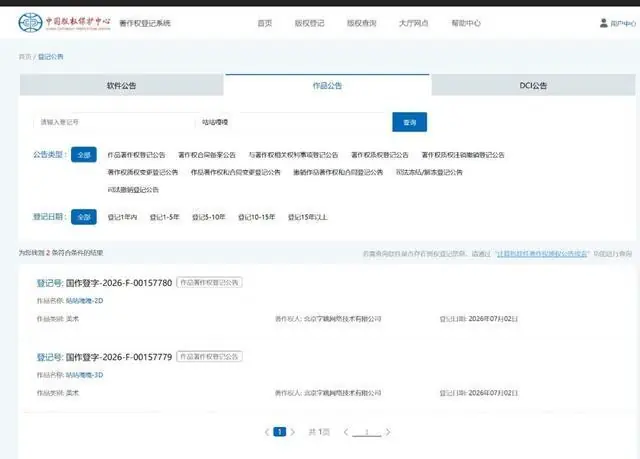Filter by 登记5-10年 date range

click(209, 217)
